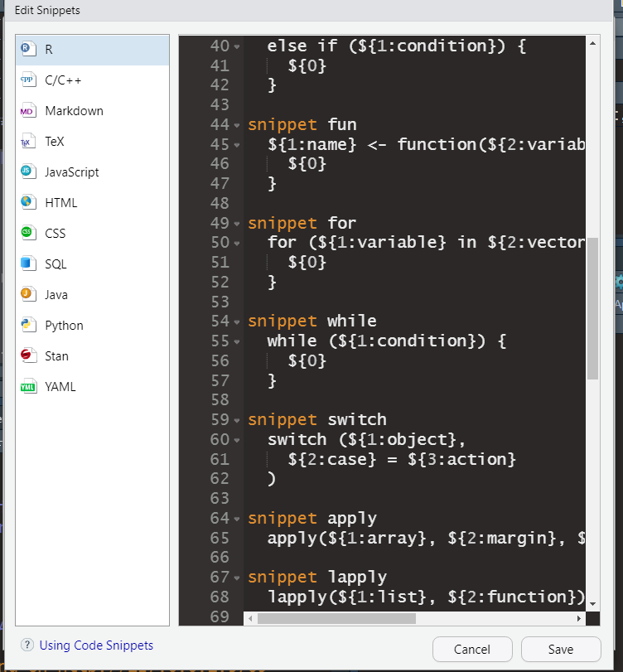The image size is (623, 672).
Task: Click horizontal scrollbar left arrow
Action: click(x=250, y=618)
